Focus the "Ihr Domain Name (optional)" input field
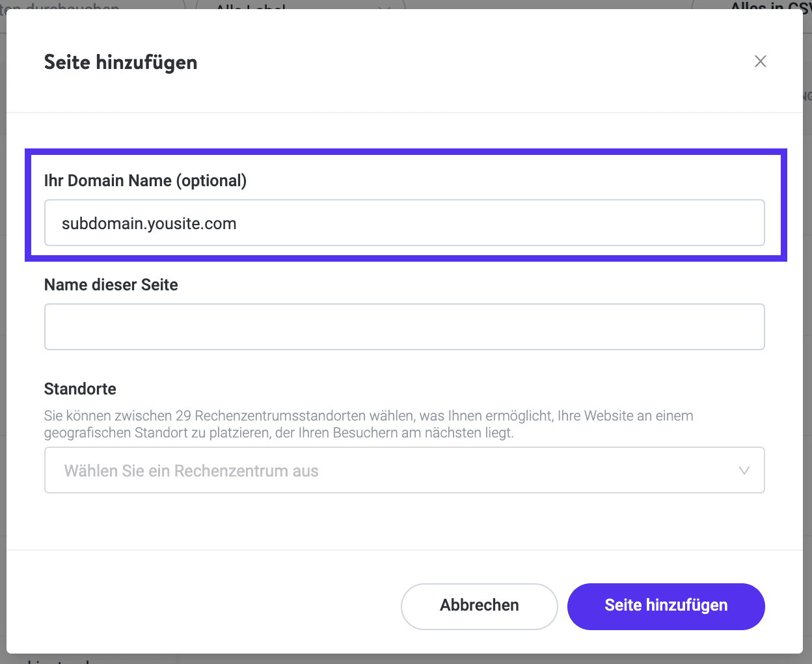Image resolution: width=812 pixels, height=664 pixels. (404, 223)
